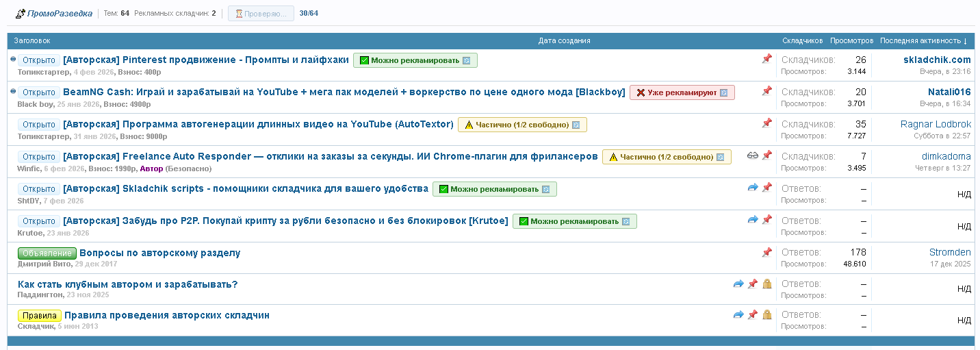Open dimkadoma last poster profile
This screenshot has height=350, width=980.
pyautogui.click(x=946, y=156)
